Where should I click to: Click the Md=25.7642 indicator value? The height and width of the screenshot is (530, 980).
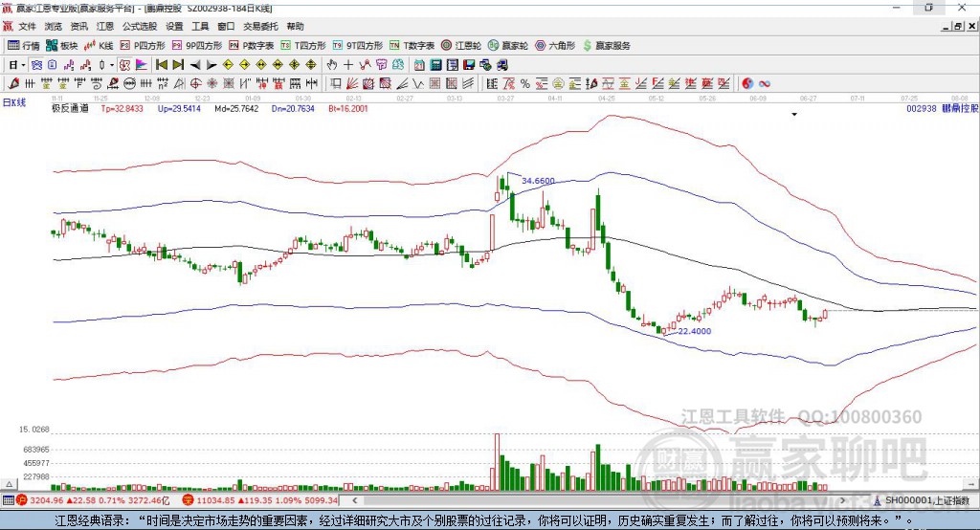point(236,108)
